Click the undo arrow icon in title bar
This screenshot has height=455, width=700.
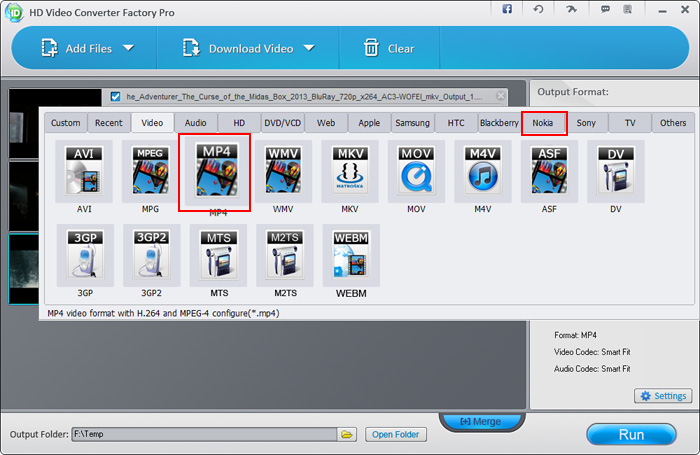[538, 9]
